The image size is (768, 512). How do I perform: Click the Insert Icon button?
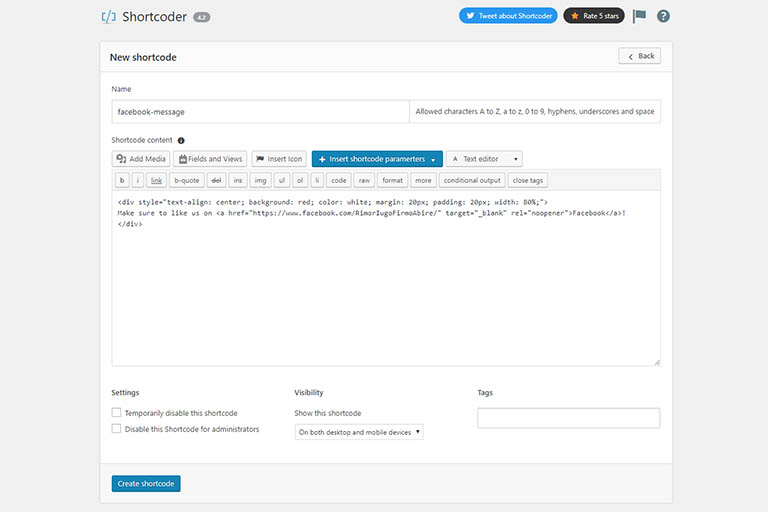(279, 159)
